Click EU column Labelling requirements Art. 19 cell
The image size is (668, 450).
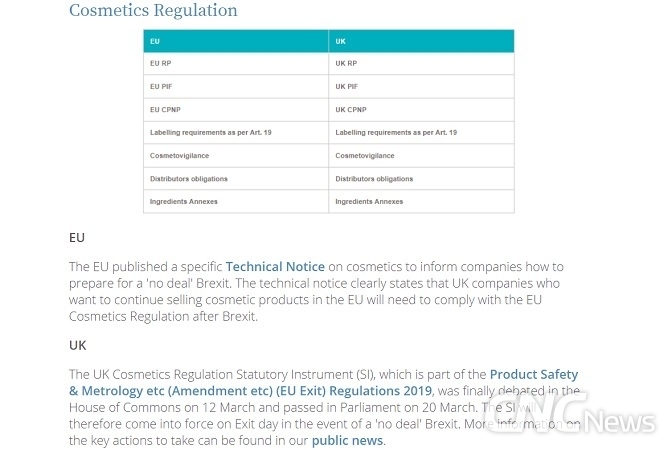tap(236, 133)
